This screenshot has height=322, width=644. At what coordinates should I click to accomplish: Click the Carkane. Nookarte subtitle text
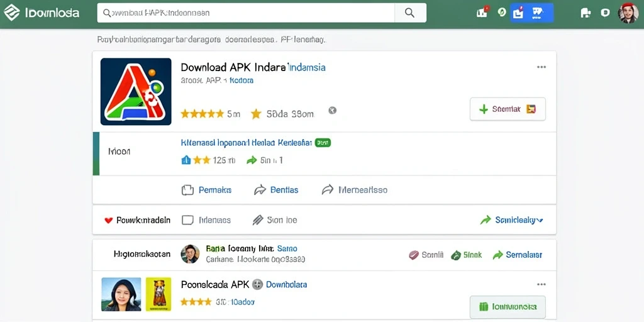255,260
